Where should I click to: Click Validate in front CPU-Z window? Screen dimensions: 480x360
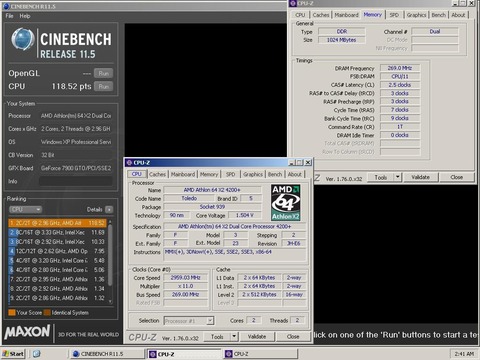[257, 337]
